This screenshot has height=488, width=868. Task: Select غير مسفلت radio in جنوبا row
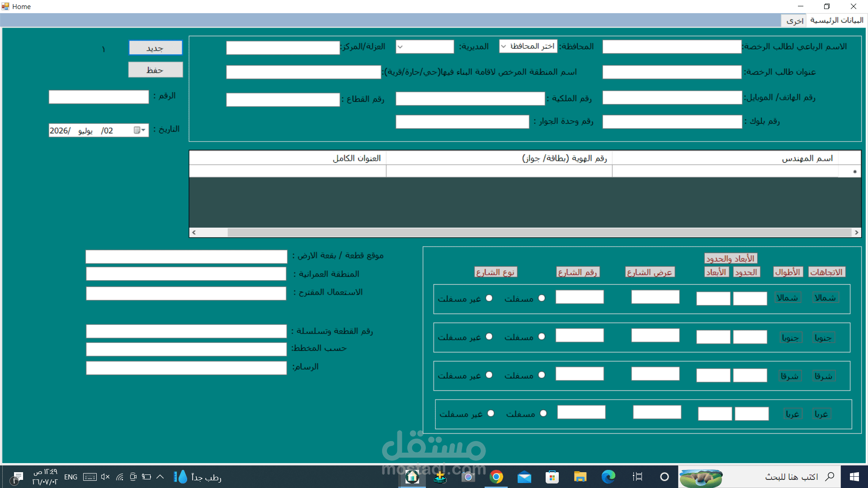pos(489,337)
